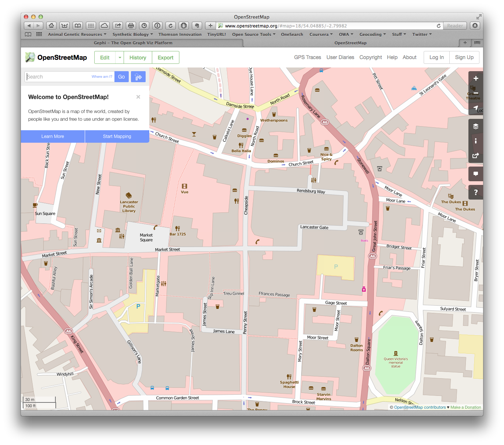
Task: Open the map Layers panel
Action: pyautogui.click(x=476, y=126)
